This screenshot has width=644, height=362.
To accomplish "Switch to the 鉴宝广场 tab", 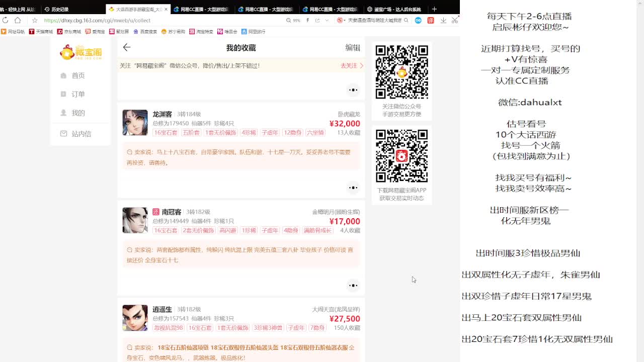I will (394, 9).
